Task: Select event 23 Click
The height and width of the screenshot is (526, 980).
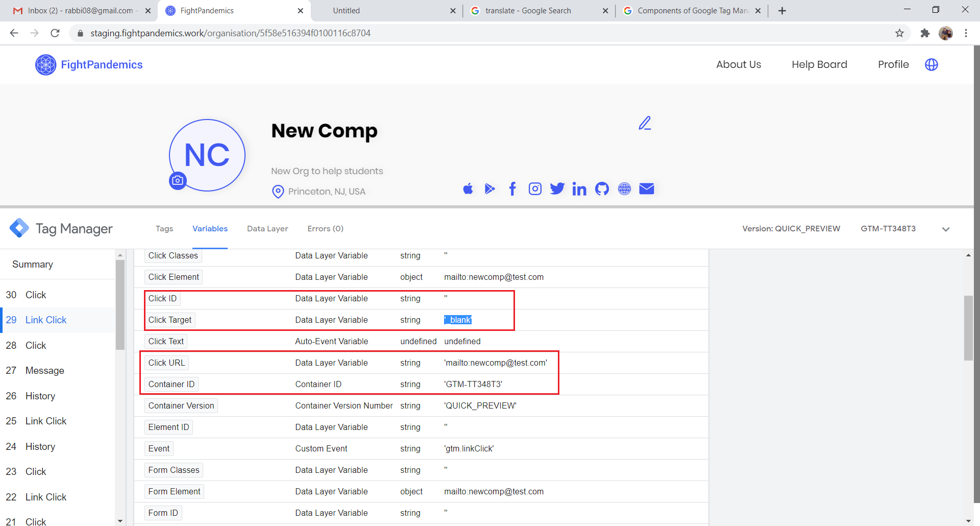Action: coord(58,472)
